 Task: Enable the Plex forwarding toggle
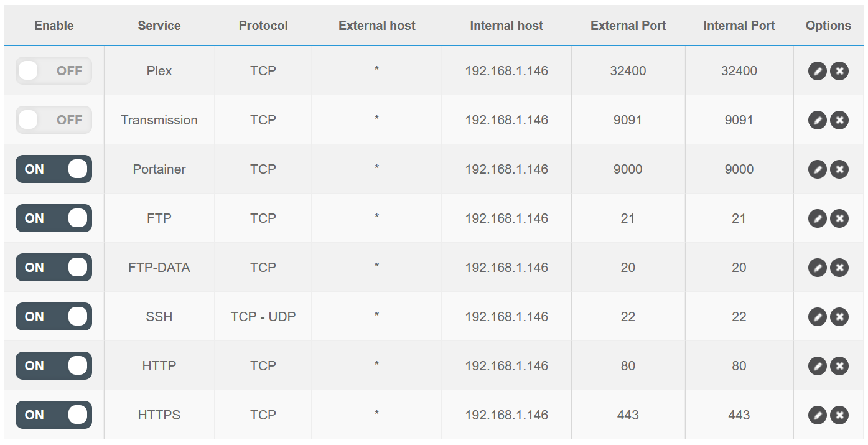pos(54,71)
